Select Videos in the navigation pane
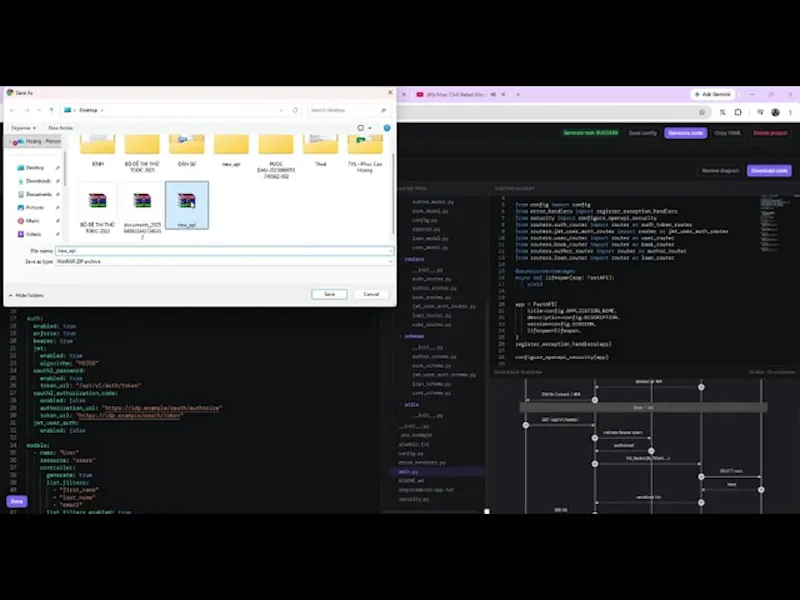Viewport: 800px width, 600px height. click(34, 234)
